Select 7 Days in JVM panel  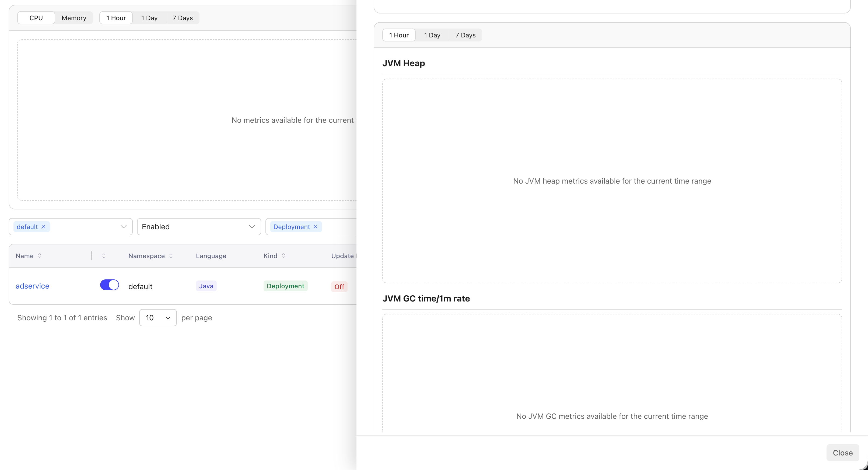[x=465, y=35]
